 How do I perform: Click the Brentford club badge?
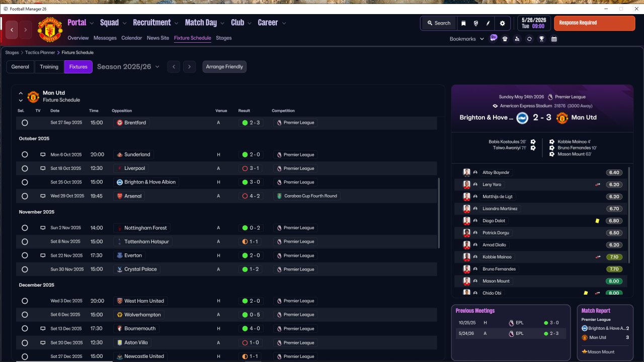click(120, 123)
